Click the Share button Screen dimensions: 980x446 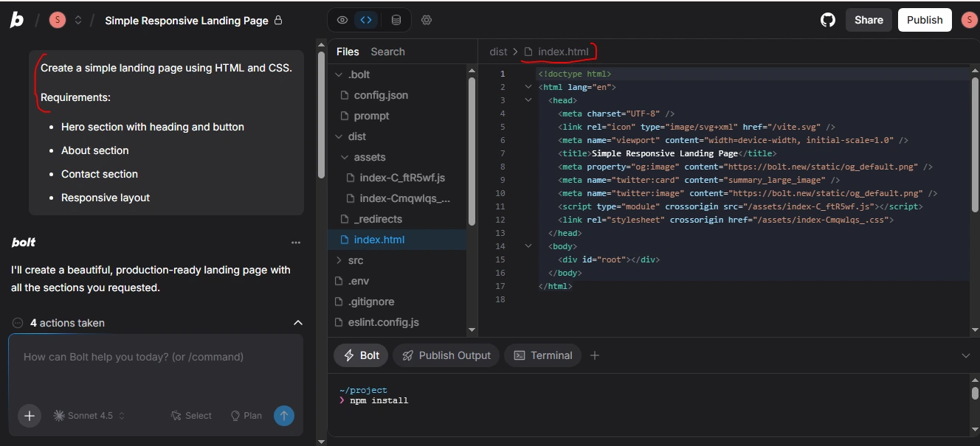869,20
